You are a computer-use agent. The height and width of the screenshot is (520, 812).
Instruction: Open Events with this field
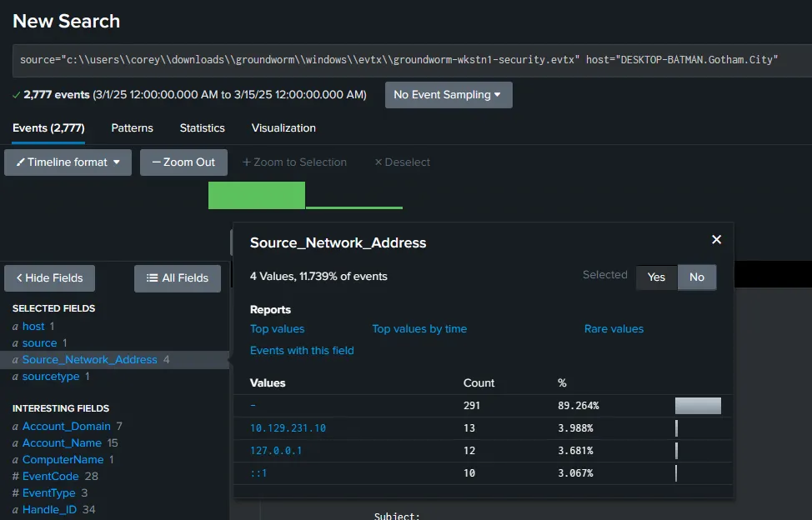(x=302, y=351)
